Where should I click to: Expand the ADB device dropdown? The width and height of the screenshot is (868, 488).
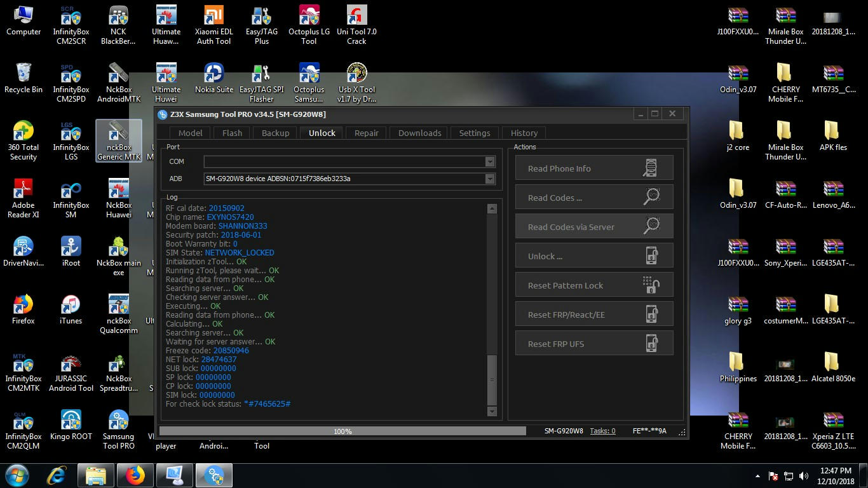click(x=489, y=179)
